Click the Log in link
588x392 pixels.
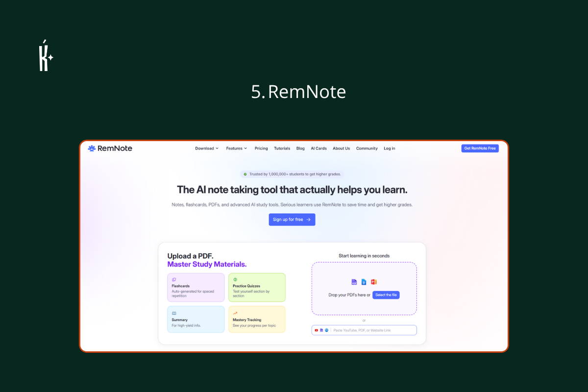[390, 148]
